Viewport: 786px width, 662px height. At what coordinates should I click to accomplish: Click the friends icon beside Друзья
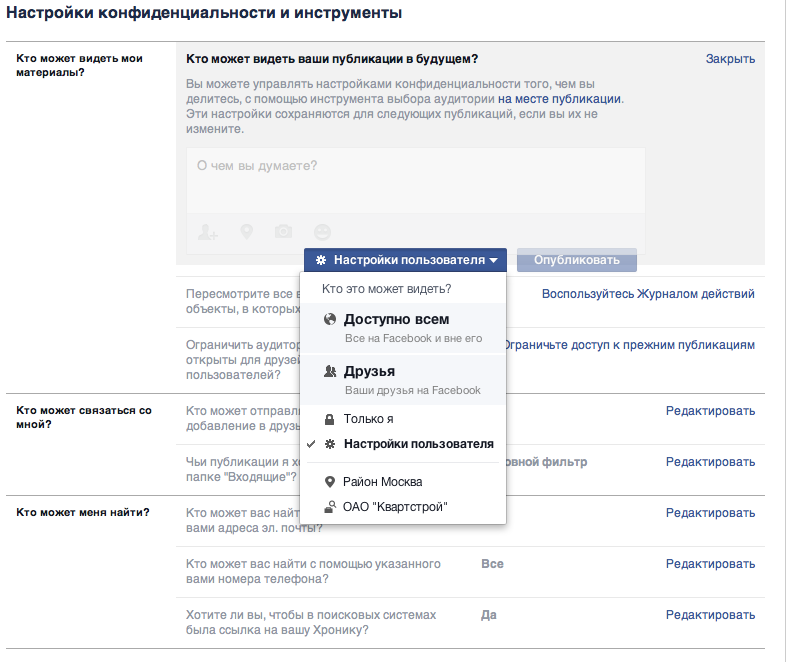pyautogui.click(x=330, y=371)
